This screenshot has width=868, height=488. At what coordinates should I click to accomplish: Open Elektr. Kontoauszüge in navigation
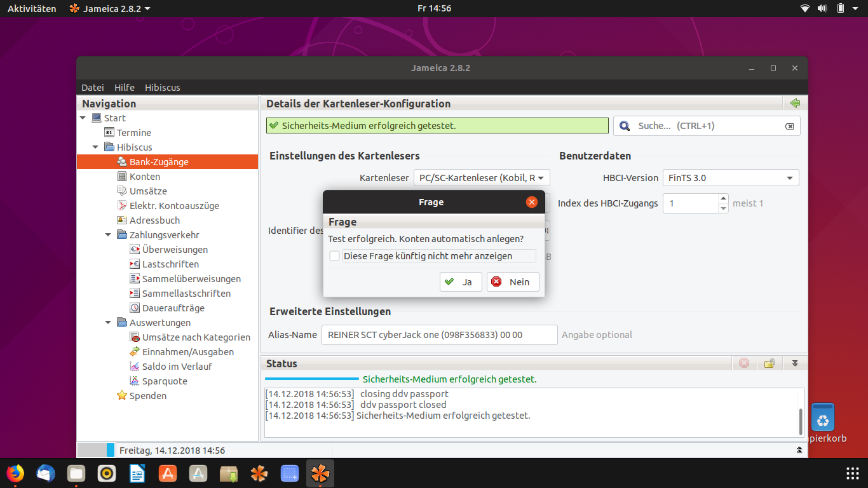tap(168, 206)
